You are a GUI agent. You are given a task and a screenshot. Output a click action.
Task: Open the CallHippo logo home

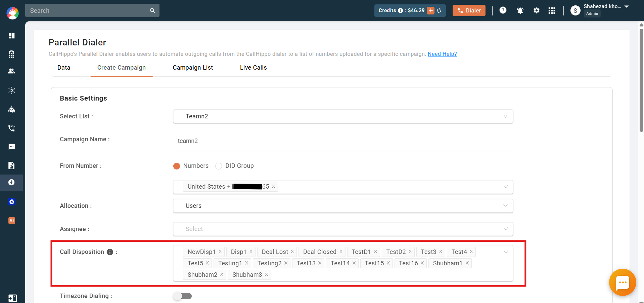point(12,13)
